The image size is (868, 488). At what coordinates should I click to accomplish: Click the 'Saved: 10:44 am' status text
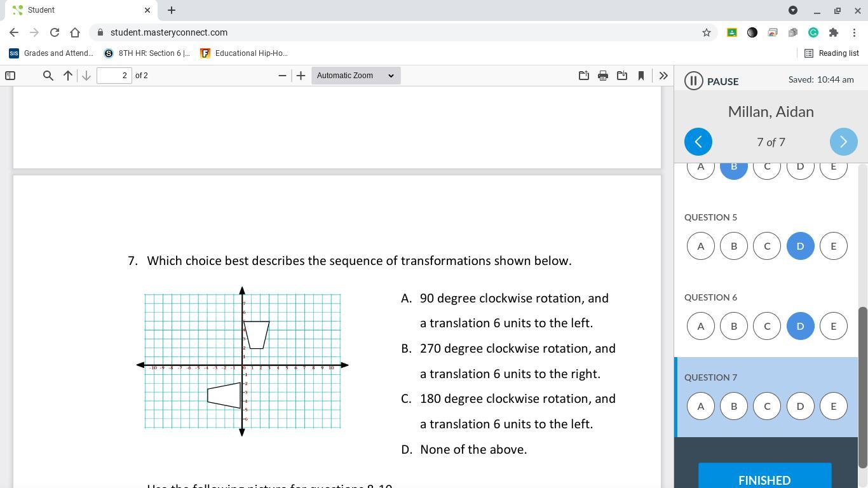pos(821,80)
